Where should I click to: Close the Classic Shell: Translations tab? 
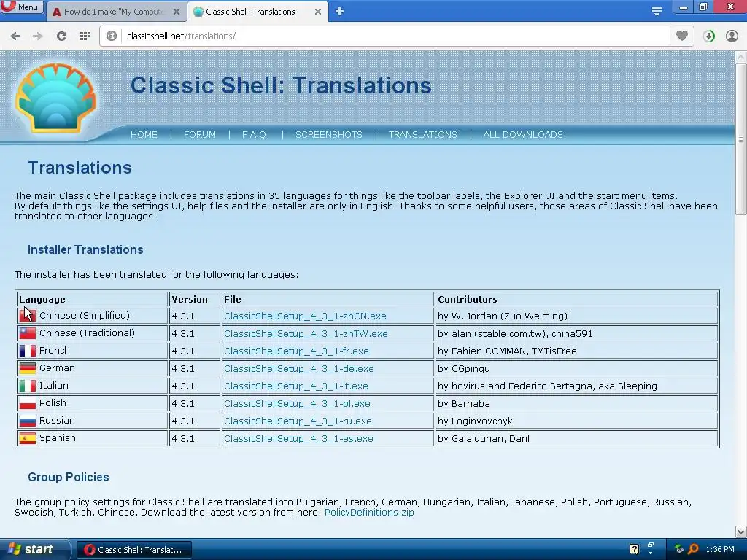[318, 12]
